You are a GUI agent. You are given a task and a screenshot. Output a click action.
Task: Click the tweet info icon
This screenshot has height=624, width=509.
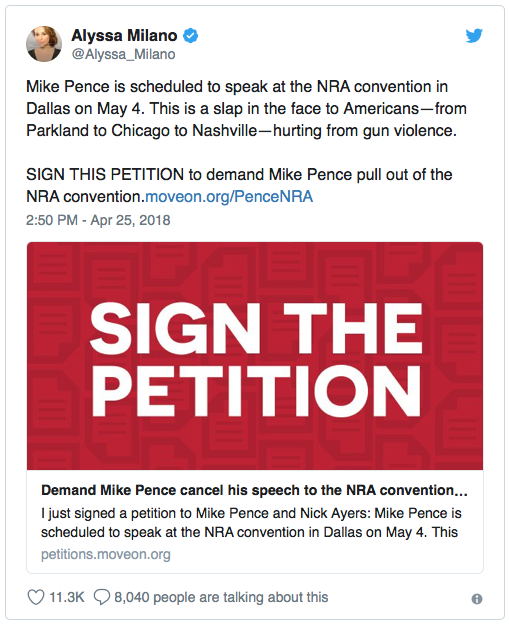[476, 599]
